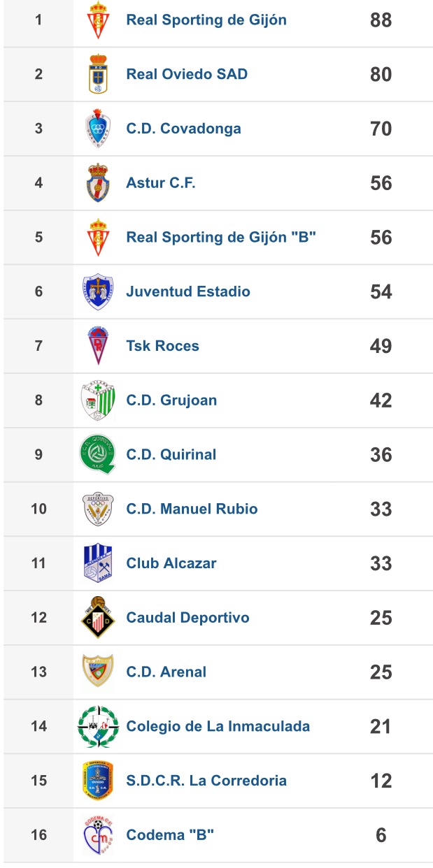Click the Real Oviedo SAD team crest
This screenshot has height=868, width=433.
(98, 74)
